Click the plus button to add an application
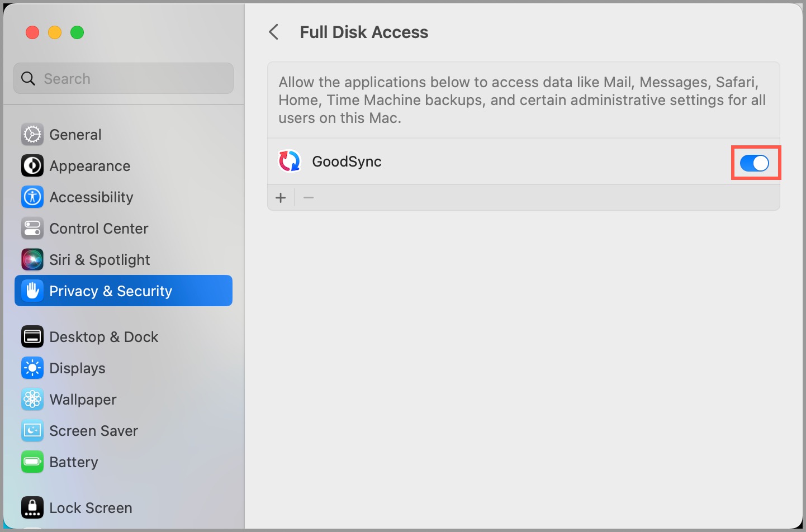The width and height of the screenshot is (806, 532). pyautogui.click(x=281, y=198)
